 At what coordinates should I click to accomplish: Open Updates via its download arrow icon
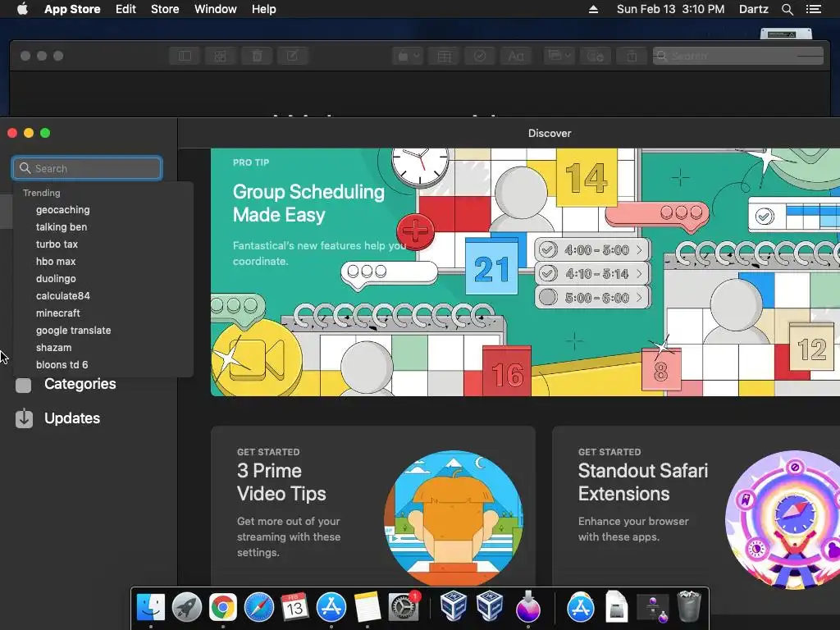coord(24,418)
